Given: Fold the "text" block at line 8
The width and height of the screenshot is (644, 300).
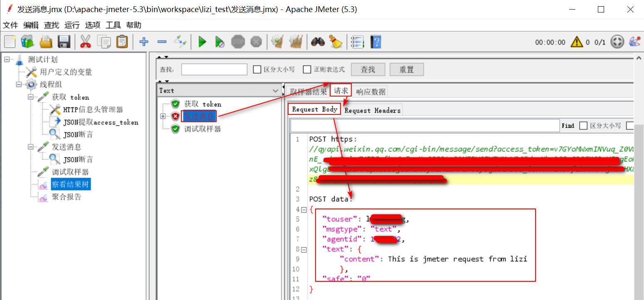Looking at the screenshot, I should 304,250.
